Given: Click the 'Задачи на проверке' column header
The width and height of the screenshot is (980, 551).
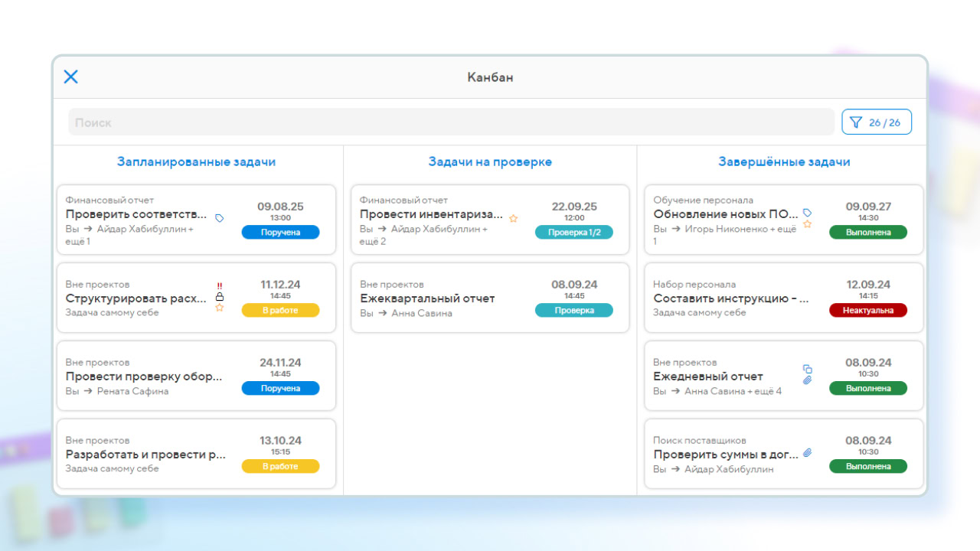Looking at the screenshot, I should click(490, 162).
